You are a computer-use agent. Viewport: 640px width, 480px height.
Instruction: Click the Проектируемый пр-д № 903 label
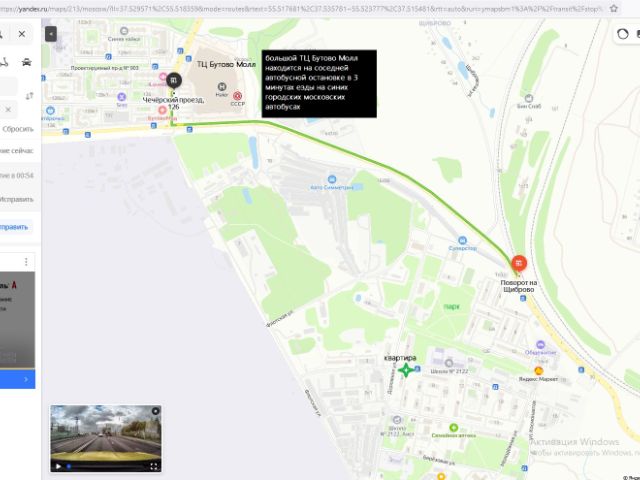(104, 68)
